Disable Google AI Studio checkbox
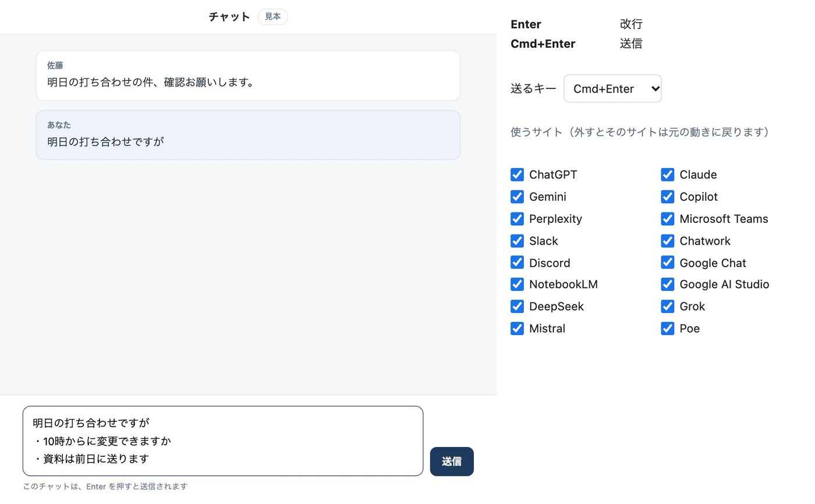 pos(668,284)
